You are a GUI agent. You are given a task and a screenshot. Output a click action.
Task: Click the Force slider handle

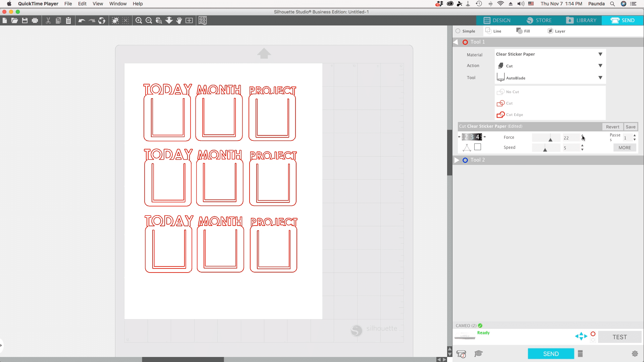coord(550,139)
